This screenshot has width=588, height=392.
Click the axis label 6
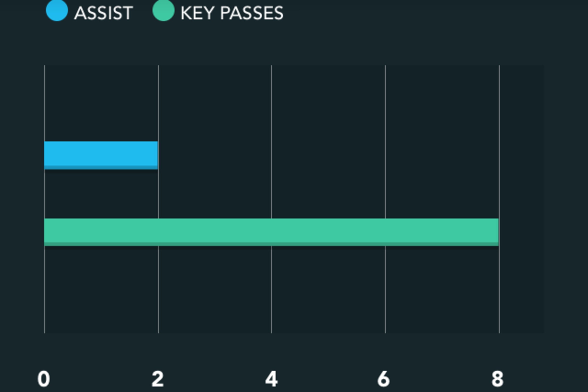click(384, 379)
